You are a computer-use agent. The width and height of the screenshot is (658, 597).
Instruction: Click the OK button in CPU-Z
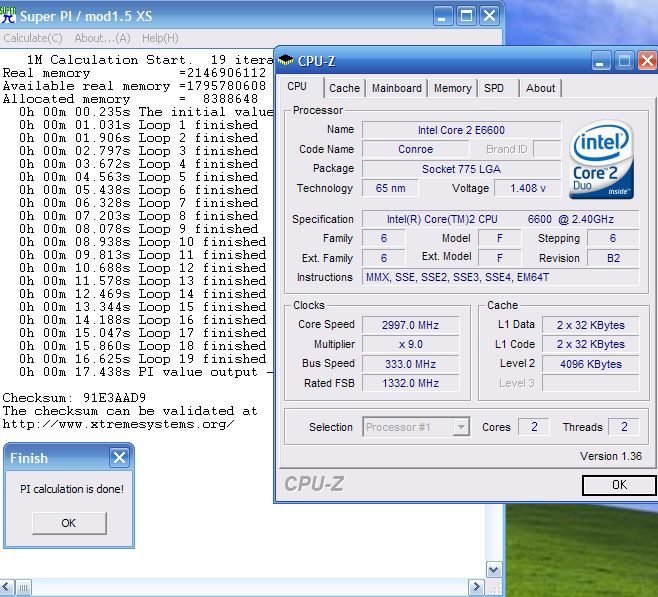[x=619, y=485]
